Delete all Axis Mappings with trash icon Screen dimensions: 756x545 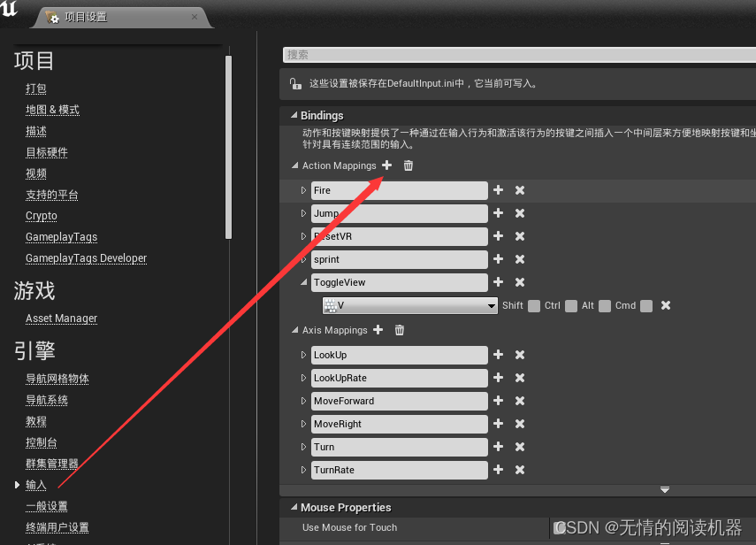(x=399, y=330)
